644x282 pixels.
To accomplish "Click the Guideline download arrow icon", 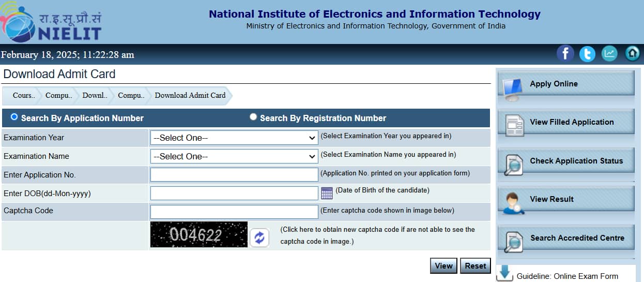I will click(505, 273).
